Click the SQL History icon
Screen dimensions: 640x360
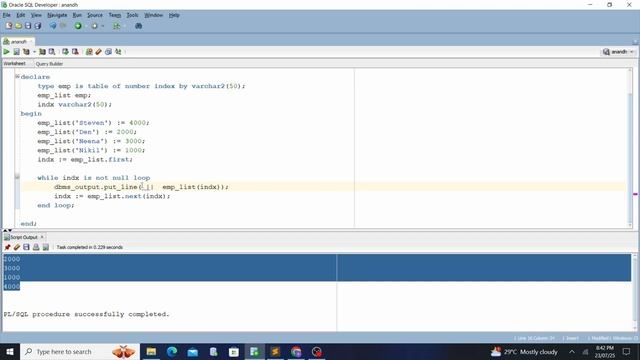108,52
